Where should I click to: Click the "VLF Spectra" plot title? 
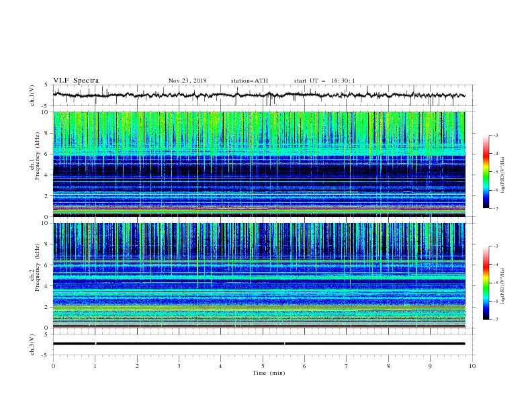(76, 81)
